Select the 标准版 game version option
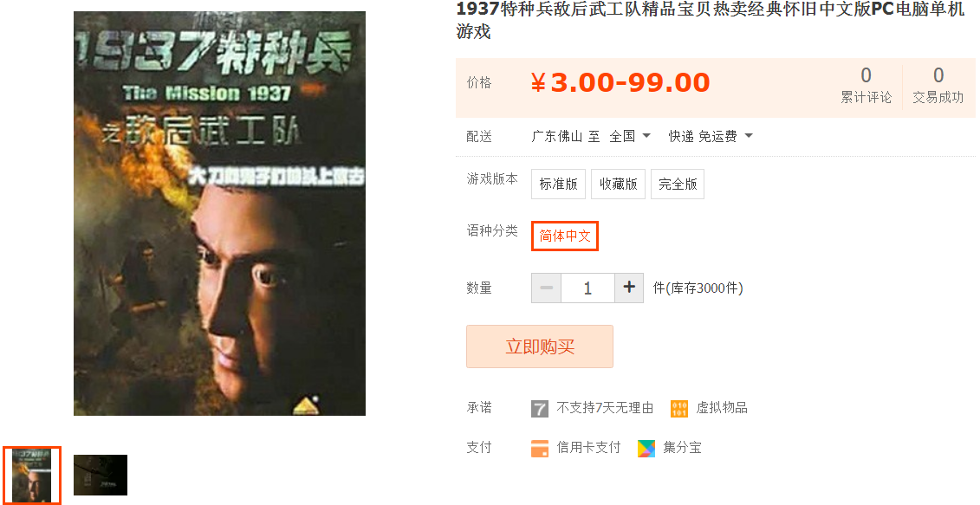This screenshot has height=505, width=980. click(558, 184)
